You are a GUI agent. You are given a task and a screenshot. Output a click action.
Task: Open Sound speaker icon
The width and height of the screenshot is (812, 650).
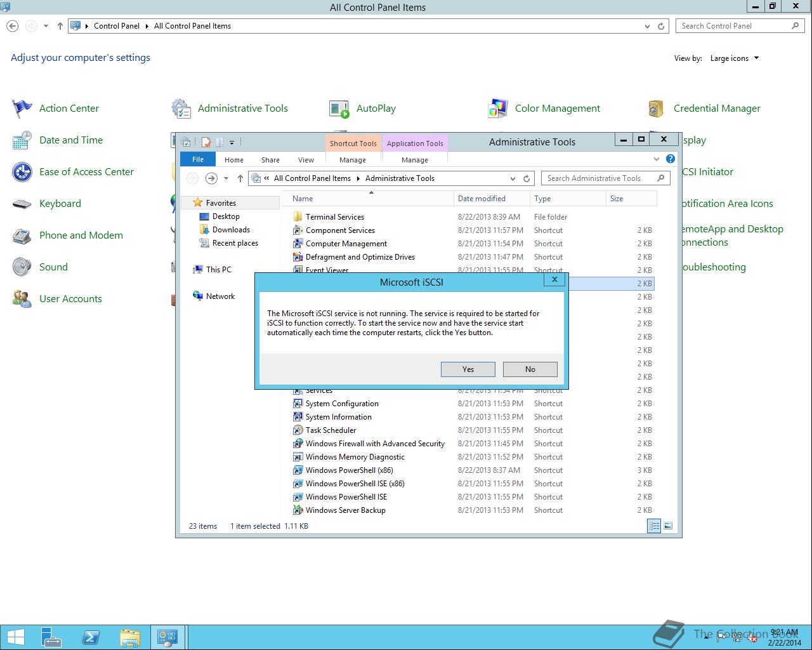[x=22, y=267]
